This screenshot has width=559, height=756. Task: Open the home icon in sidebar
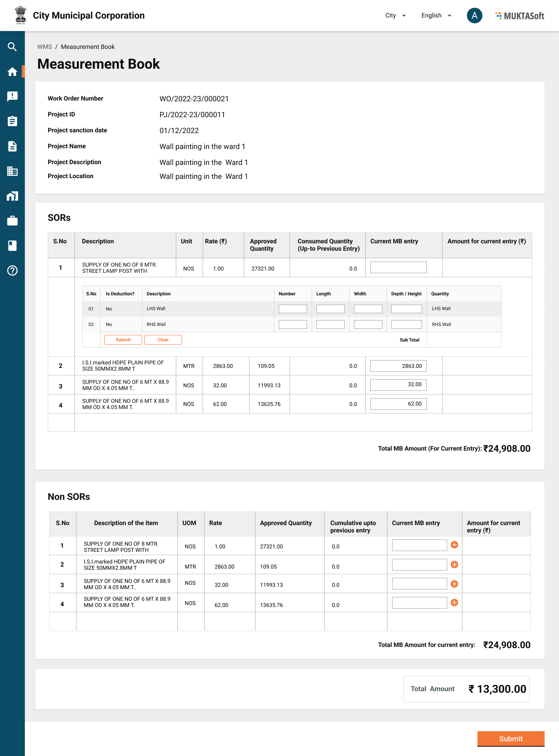(12, 72)
